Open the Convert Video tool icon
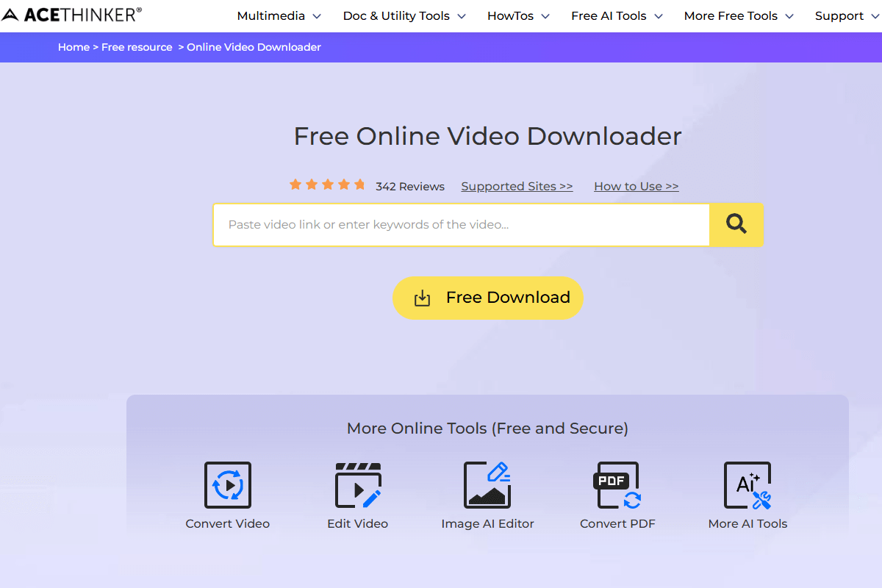Screen dimensions: 882x588 [227, 485]
